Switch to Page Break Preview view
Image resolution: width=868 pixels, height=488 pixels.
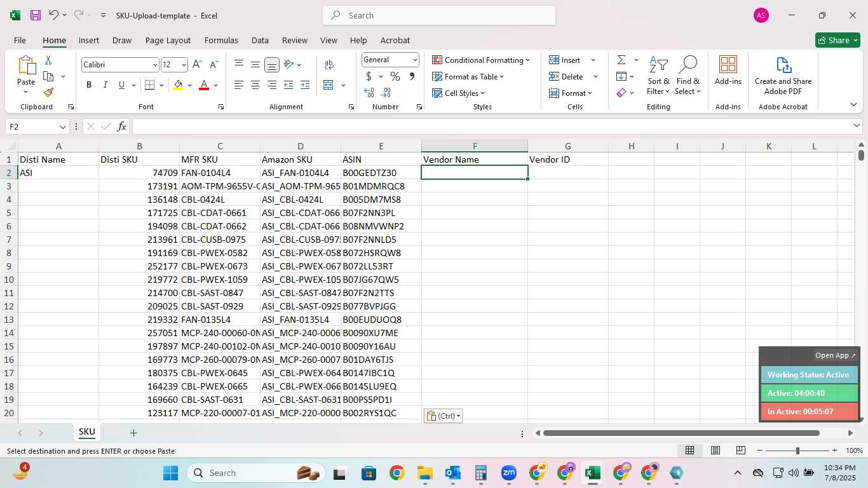pos(741,451)
